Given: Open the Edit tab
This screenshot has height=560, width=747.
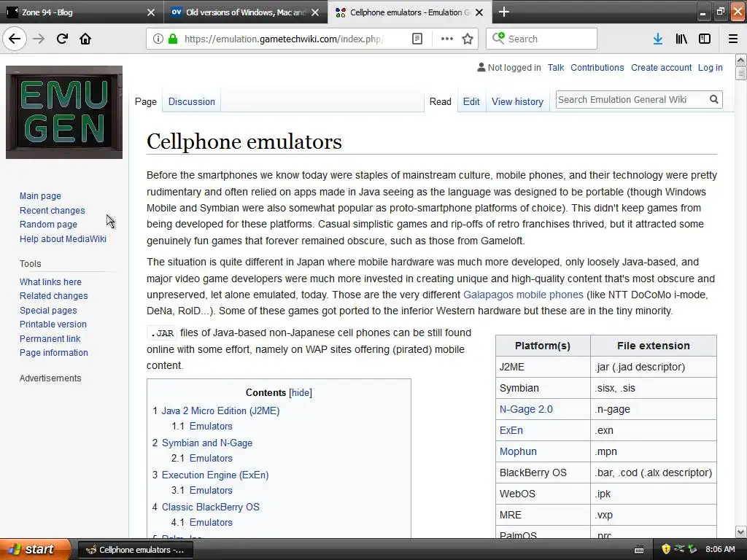Looking at the screenshot, I should click(471, 101).
